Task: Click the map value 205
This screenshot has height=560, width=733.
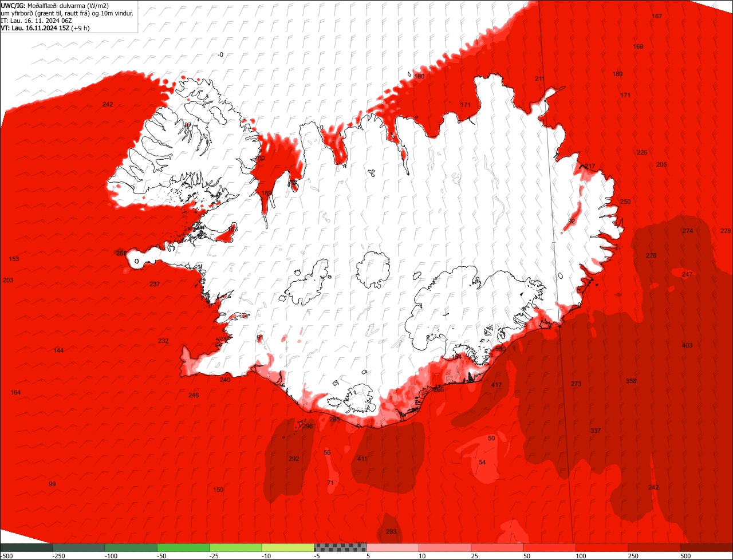Action: point(661,164)
